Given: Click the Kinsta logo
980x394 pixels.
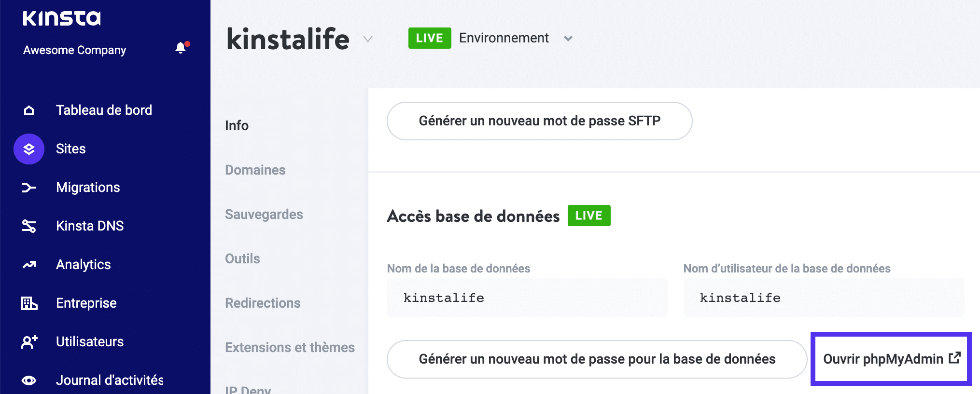Looking at the screenshot, I should click(61, 18).
